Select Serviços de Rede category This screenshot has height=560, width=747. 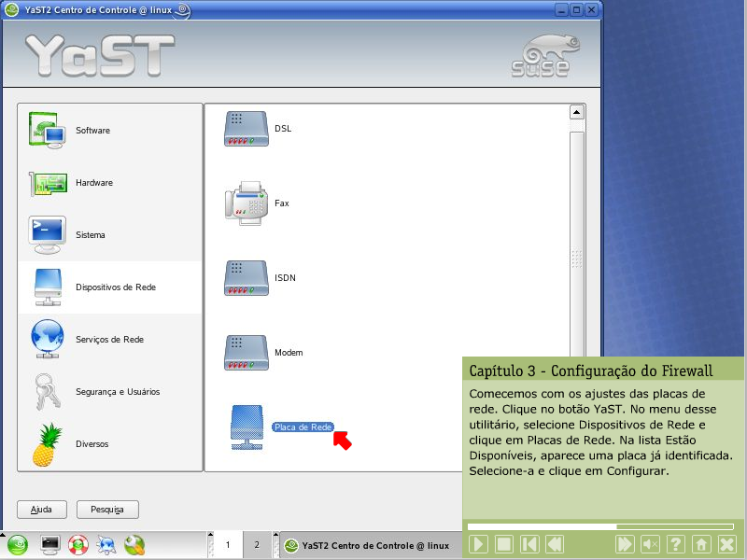pyautogui.click(x=109, y=340)
